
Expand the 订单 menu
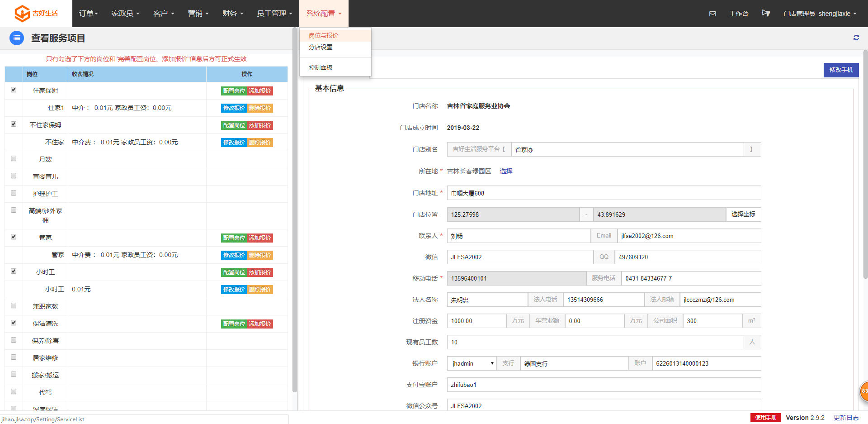point(88,14)
